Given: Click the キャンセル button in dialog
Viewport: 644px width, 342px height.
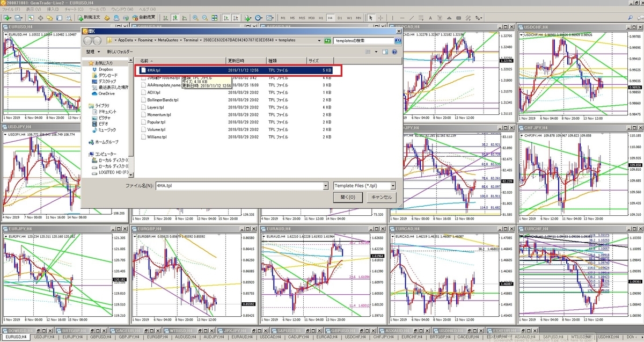Looking at the screenshot, I should pos(382,197).
